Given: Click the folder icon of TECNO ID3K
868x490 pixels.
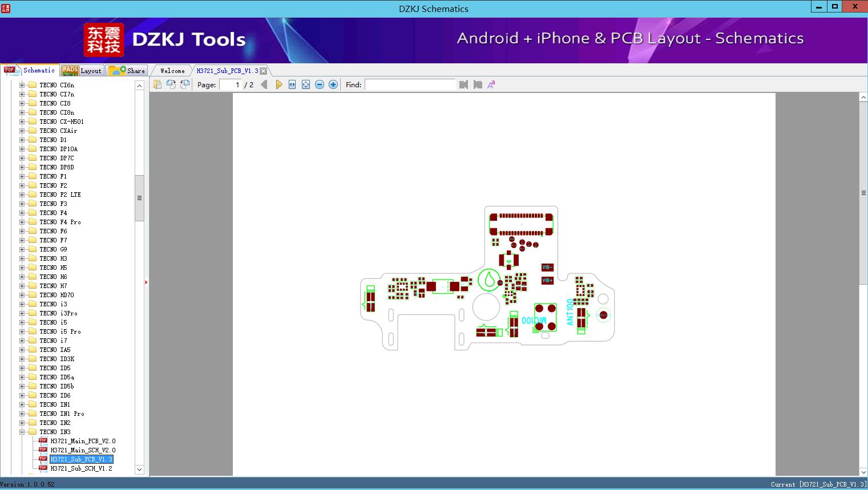Looking at the screenshot, I should click(x=33, y=359).
